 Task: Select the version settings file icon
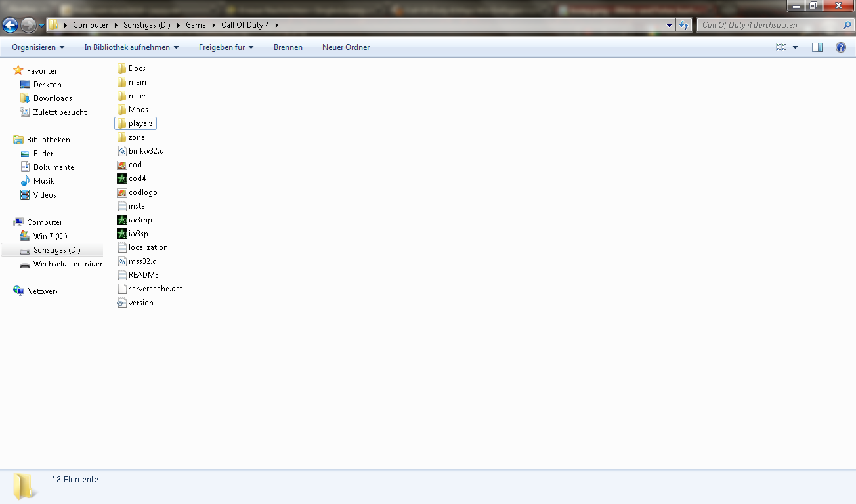[x=122, y=303]
